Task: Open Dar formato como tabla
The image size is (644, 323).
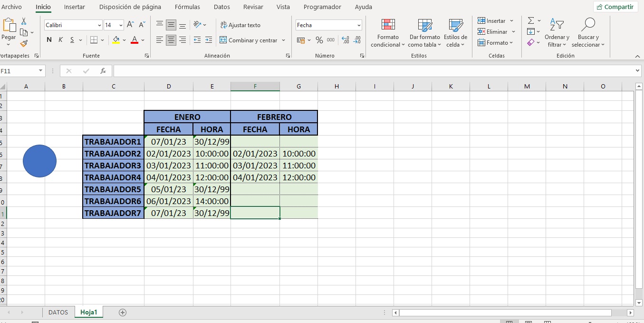Action: pyautogui.click(x=424, y=33)
